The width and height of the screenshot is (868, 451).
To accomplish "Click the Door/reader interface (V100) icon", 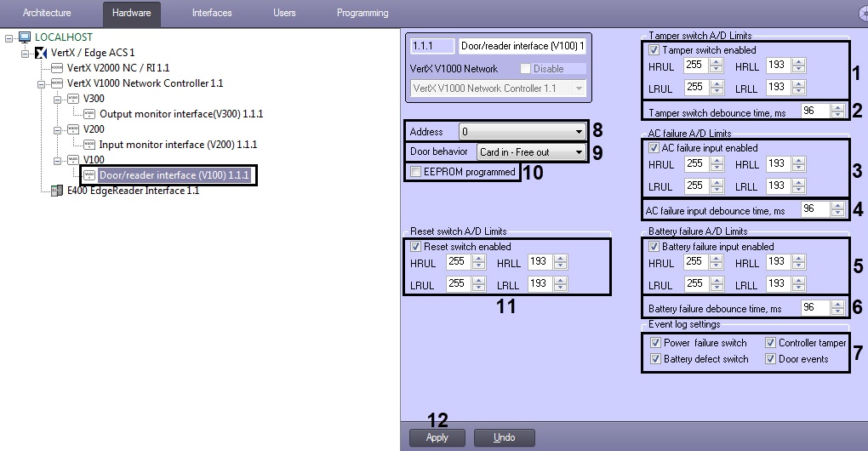I will (89, 175).
